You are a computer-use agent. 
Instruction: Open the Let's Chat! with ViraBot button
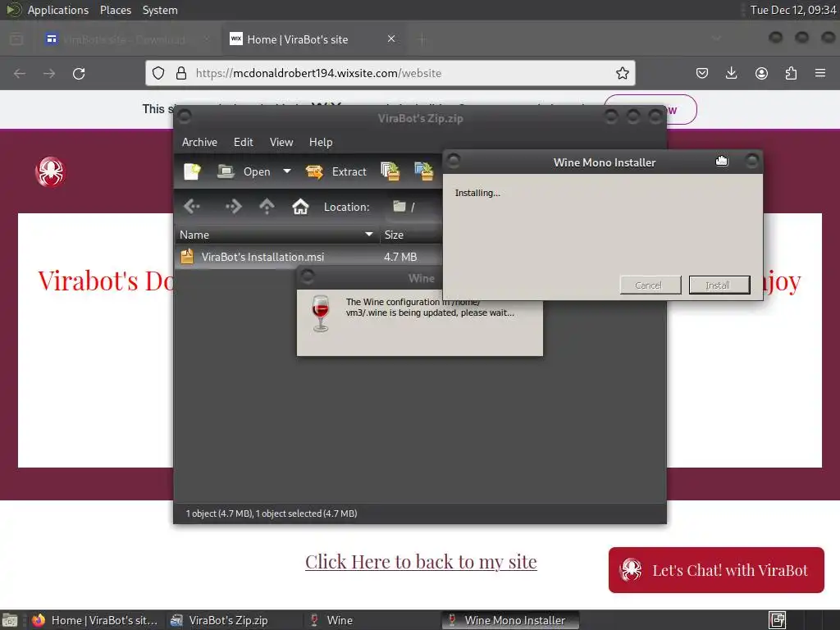716,570
